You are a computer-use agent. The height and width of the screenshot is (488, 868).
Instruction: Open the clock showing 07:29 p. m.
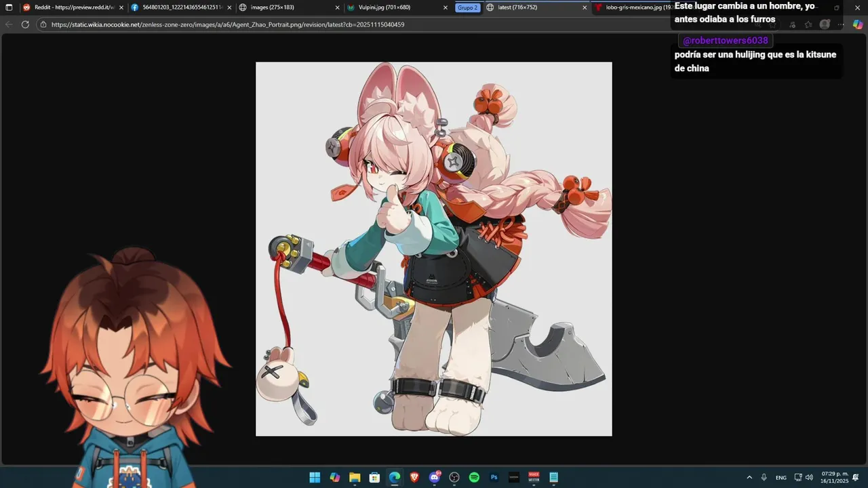point(834,477)
